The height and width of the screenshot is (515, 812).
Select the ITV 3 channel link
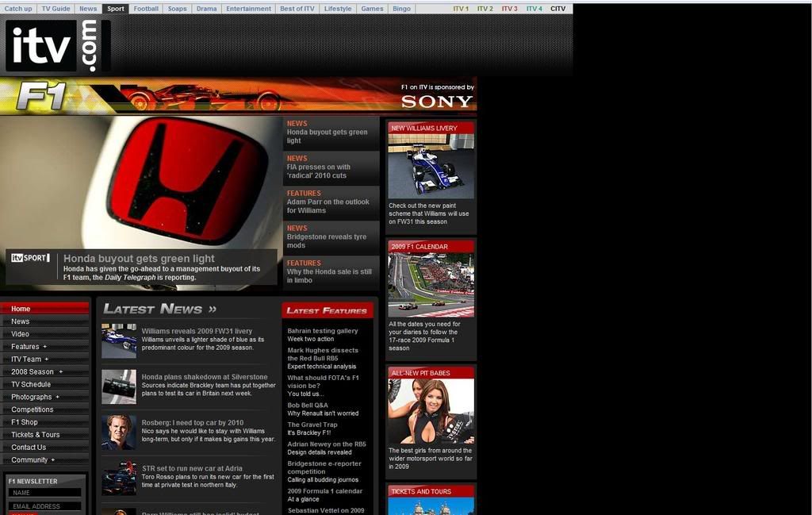tap(509, 9)
